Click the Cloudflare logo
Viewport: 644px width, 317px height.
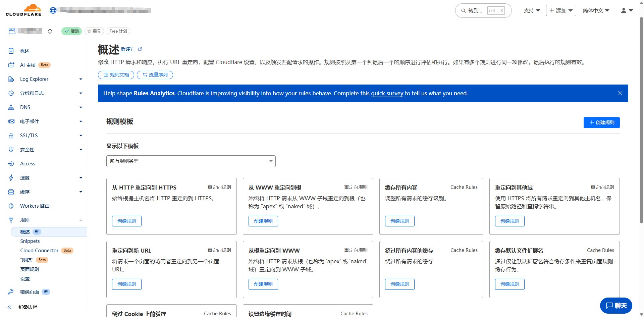(x=23, y=10)
